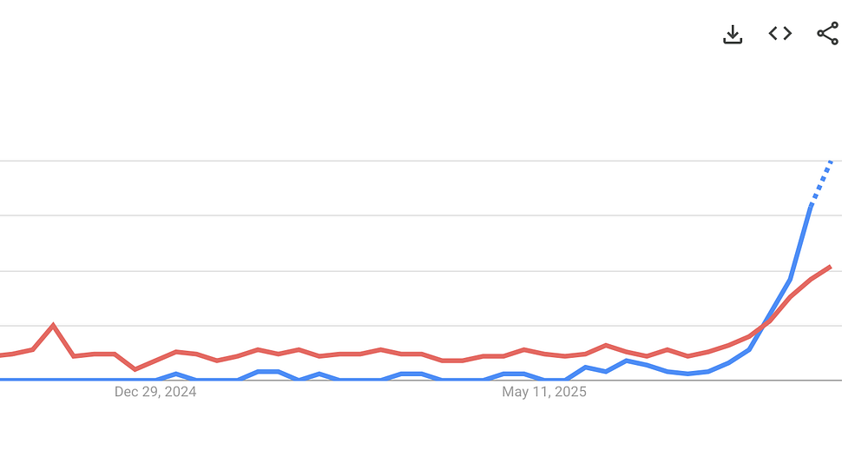The image size is (868, 457).
Task: Click the top of the solid blue line
Action: pyautogui.click(x=811, y=206)
